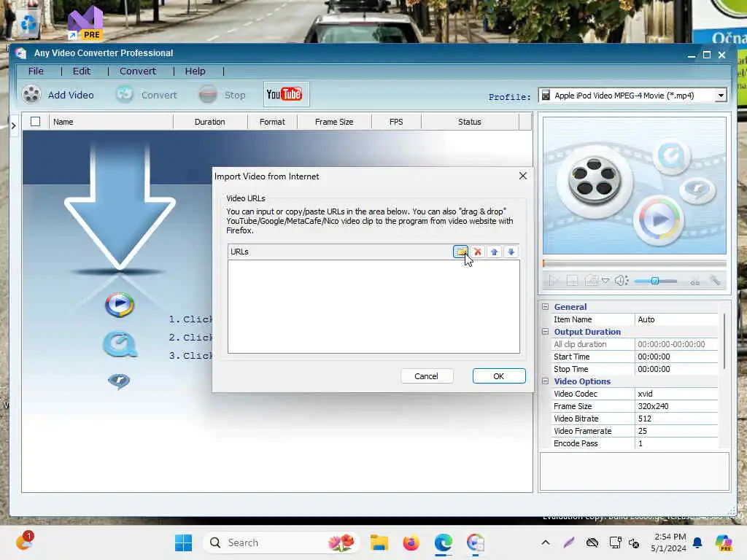This screenshot has width=747, height=560.
Task: Click the add URL folder icon
Action: click(460, 252)
